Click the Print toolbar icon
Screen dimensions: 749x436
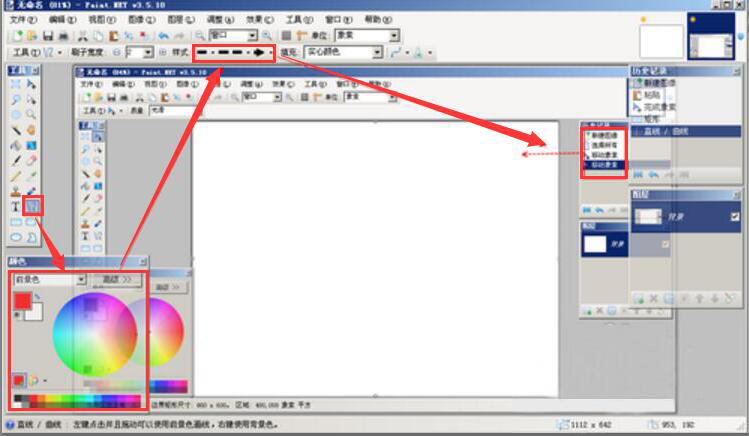coord(63,35)
